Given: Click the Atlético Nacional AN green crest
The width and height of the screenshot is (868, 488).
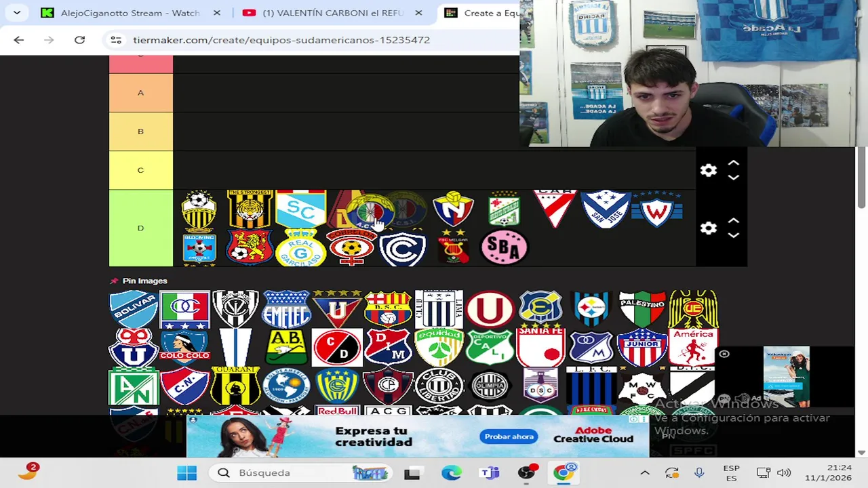Looking at the screenshot, I should click(x=134, y=386).
